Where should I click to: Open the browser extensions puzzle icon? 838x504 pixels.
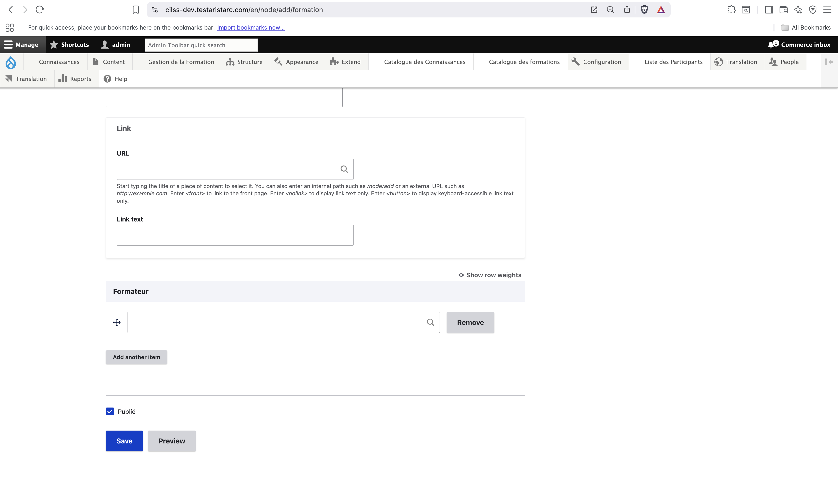point(731,10)
